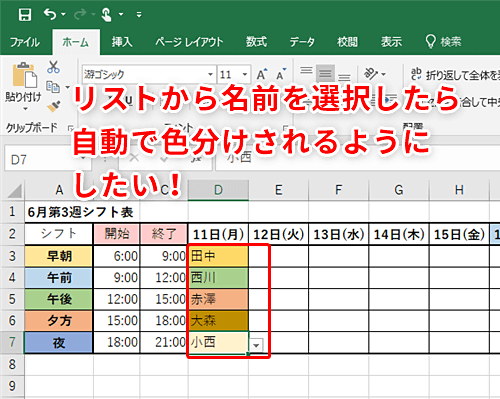This screenshot has height=399, width=500.
Task: Select the Format Painter brush icon
Action: click(53, 106)
